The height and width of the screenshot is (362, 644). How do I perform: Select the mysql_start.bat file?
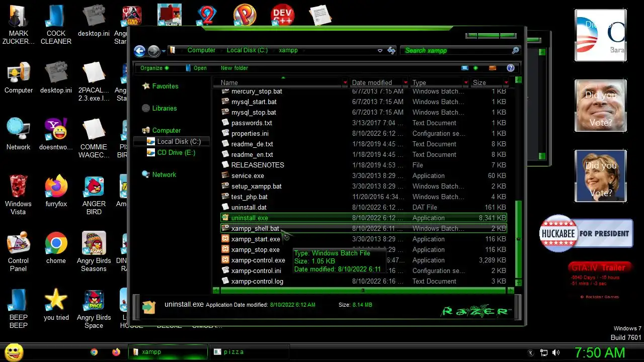pyautogui.click(x=254, y=102)
